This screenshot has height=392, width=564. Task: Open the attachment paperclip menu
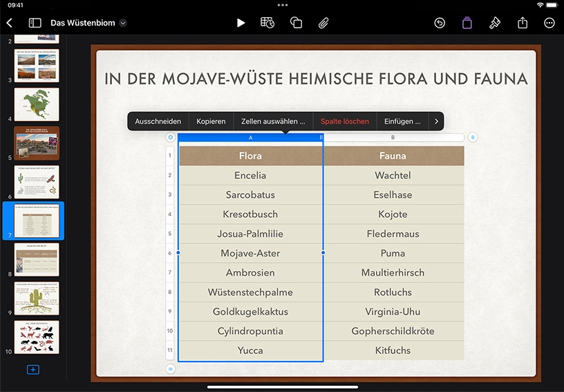pos(323,23)
